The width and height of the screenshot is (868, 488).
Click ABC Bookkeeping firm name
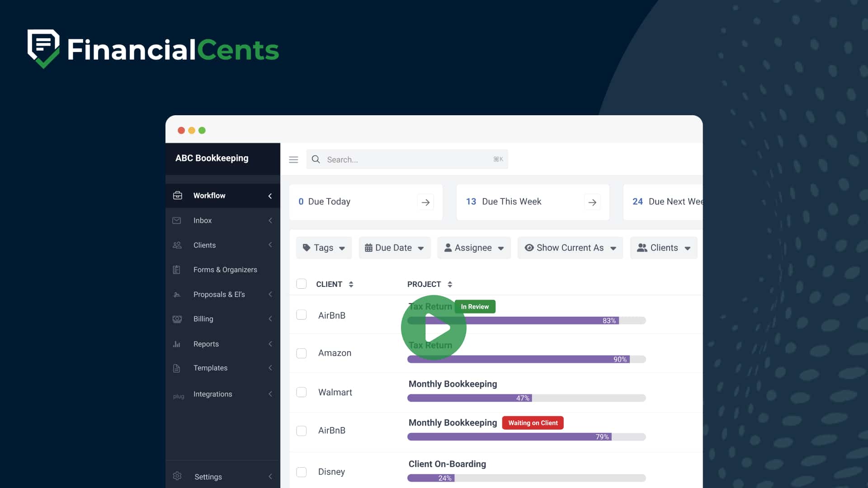click(212, 158)
